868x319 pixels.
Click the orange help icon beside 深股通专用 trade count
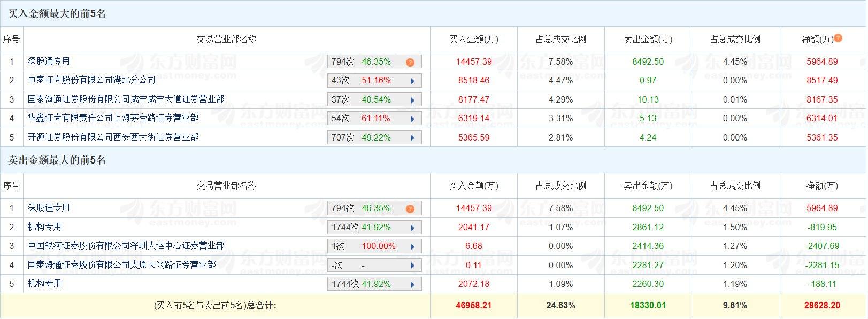pyautogui.click(x=409, y=61)
